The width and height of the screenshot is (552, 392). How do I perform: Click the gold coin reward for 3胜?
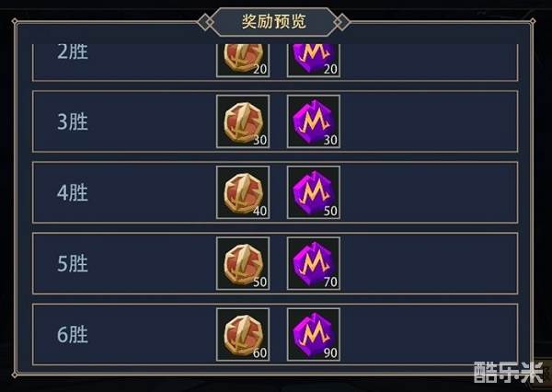243,121
